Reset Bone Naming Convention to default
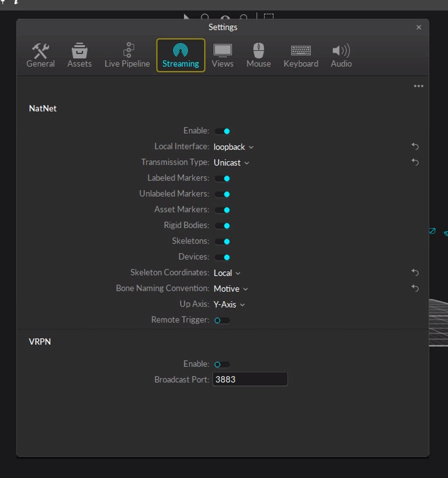Viewport: 448px width, 478px height. tap(415, 288)
